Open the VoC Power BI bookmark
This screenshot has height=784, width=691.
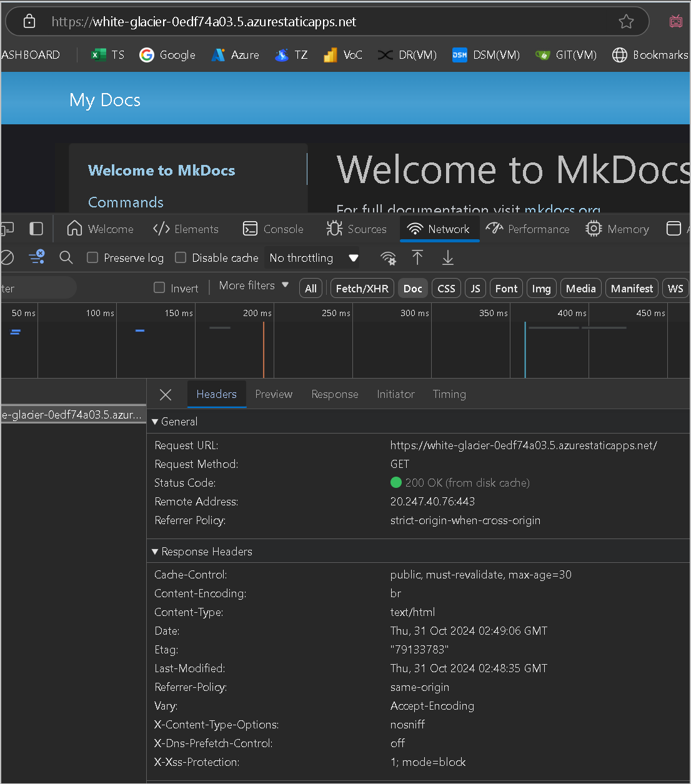[343, 55]
